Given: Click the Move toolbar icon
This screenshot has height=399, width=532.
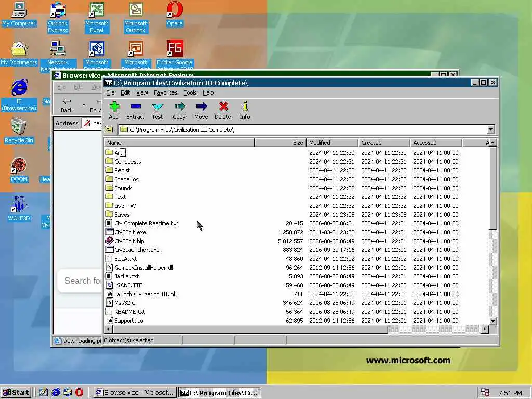Looking at the screenshot, I should (x=201, y=107).
